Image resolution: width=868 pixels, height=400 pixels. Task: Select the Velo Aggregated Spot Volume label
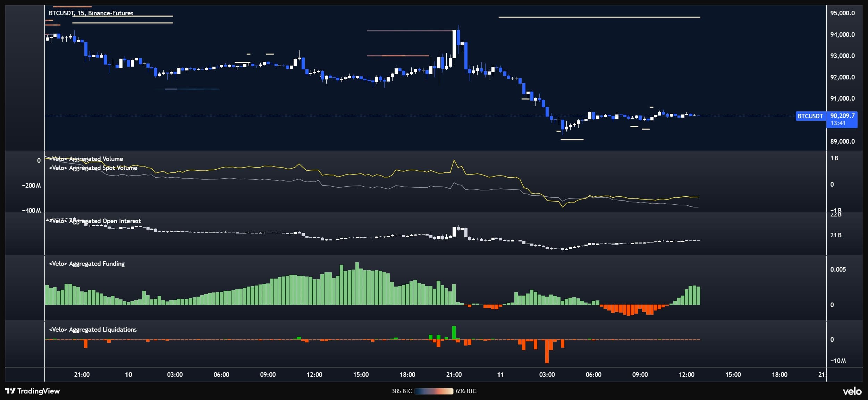click(93, 168)
